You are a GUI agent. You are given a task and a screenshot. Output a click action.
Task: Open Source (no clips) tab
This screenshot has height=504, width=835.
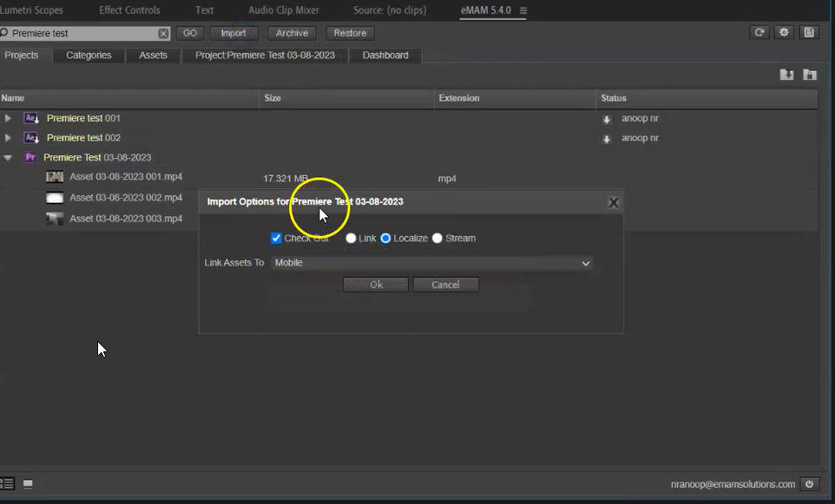click(390, 10)
